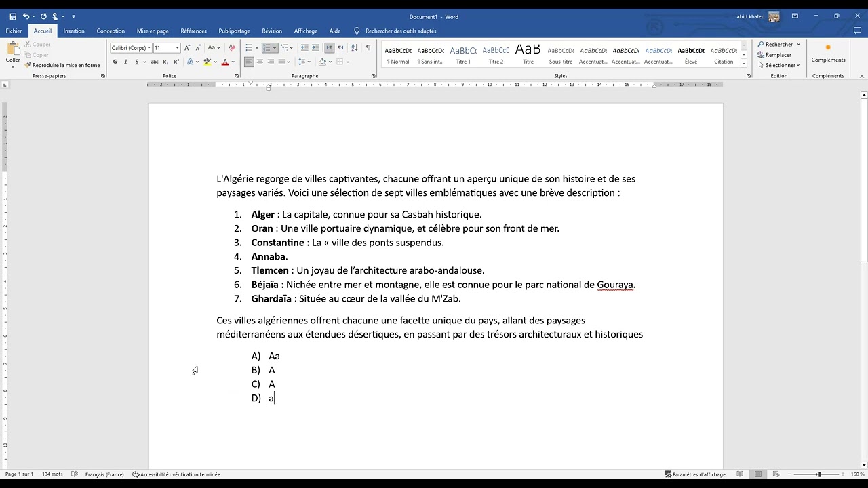Click the Français (France) language indicator

tap(104, 474)
